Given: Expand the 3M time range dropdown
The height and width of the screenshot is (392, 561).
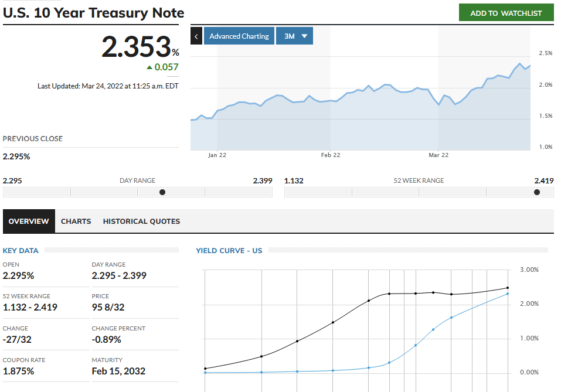Looking at the screenshot, I should 294,36.
